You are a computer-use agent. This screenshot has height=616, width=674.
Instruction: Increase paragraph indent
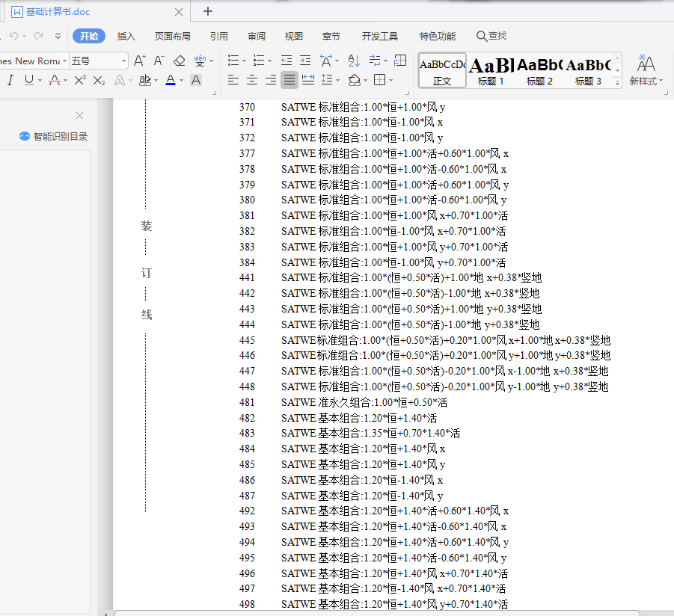point(305,61)
